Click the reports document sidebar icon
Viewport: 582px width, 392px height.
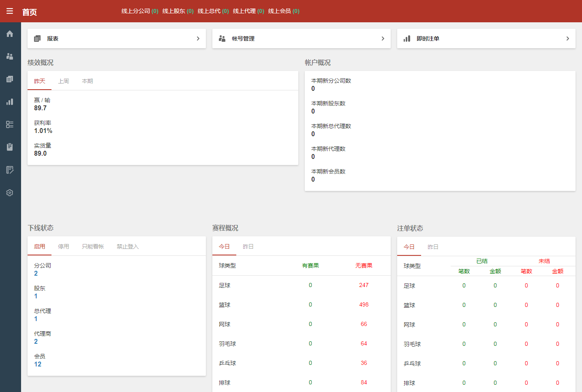10,79
